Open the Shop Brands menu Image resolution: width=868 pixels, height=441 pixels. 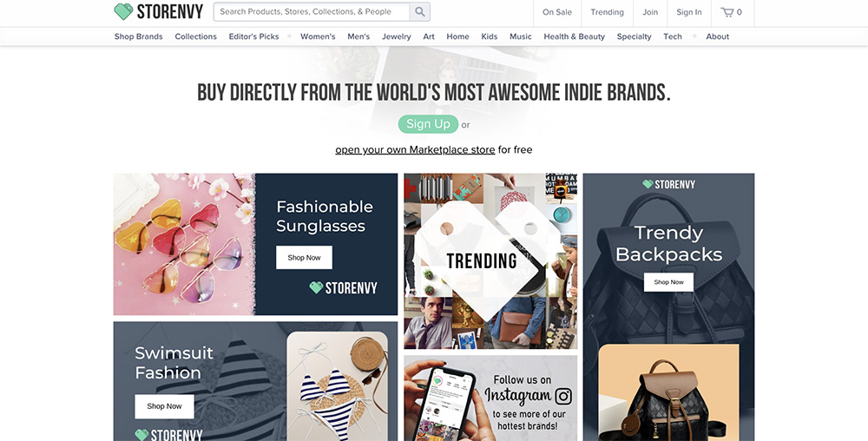[x=138, y=36]
